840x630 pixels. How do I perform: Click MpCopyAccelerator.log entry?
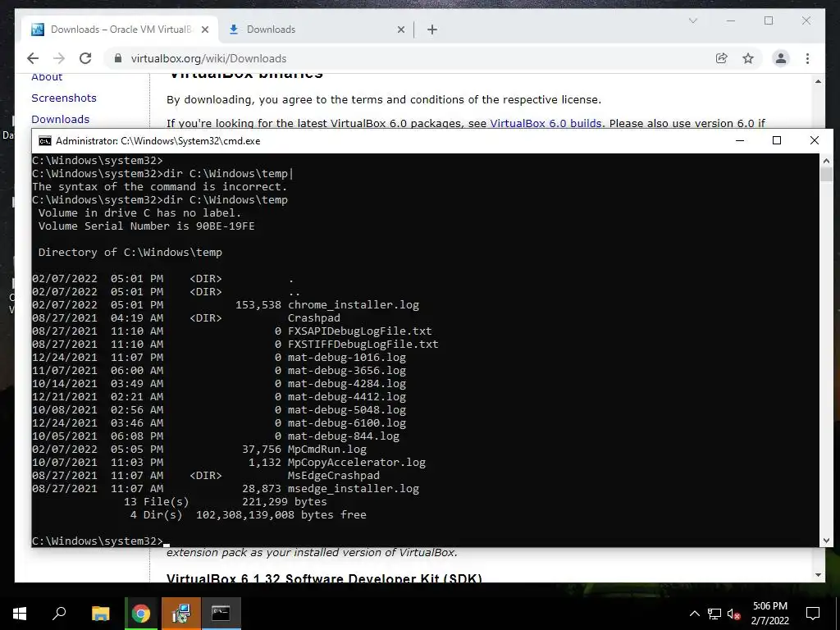coord(357,463)
